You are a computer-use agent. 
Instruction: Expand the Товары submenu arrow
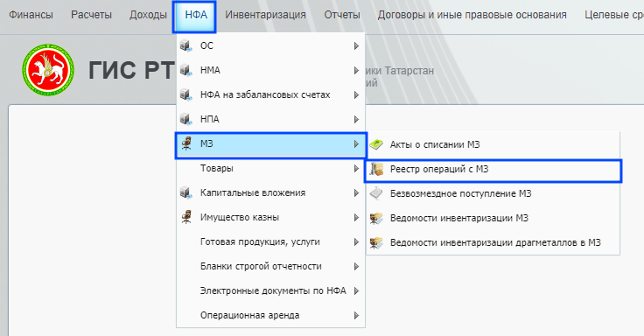pyautogui.click(x=356, y=168)
